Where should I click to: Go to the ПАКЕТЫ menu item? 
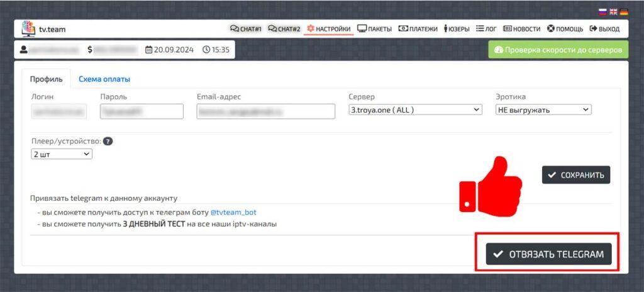(374, 29)
